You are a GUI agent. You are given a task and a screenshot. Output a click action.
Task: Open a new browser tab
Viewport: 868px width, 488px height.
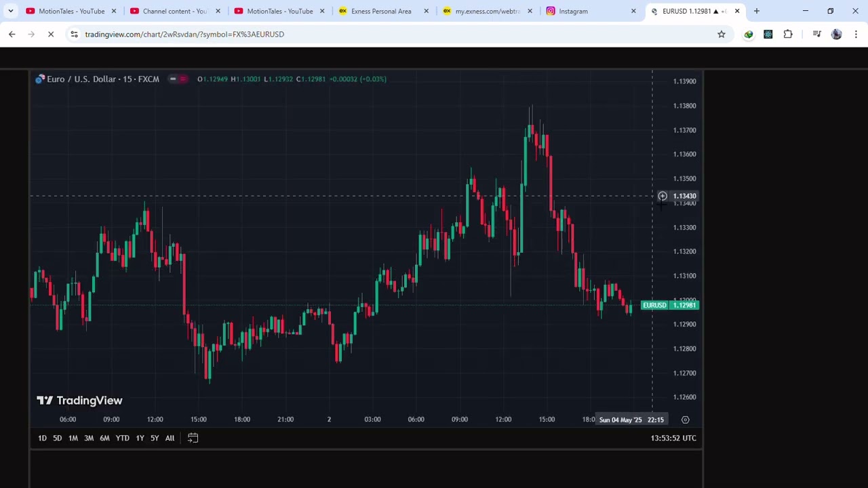pyautogui.click(x=757, y=11)
